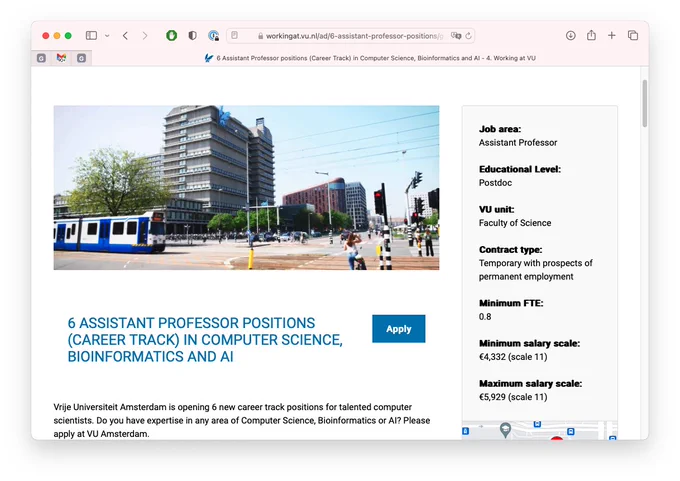Click the Apply button
This screenshot has width=680, height=481.
pos(399,329)
